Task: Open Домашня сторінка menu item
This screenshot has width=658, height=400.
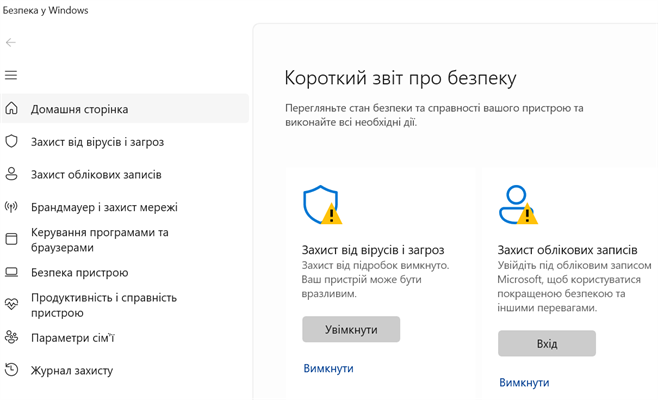Action: click(79, 109)
